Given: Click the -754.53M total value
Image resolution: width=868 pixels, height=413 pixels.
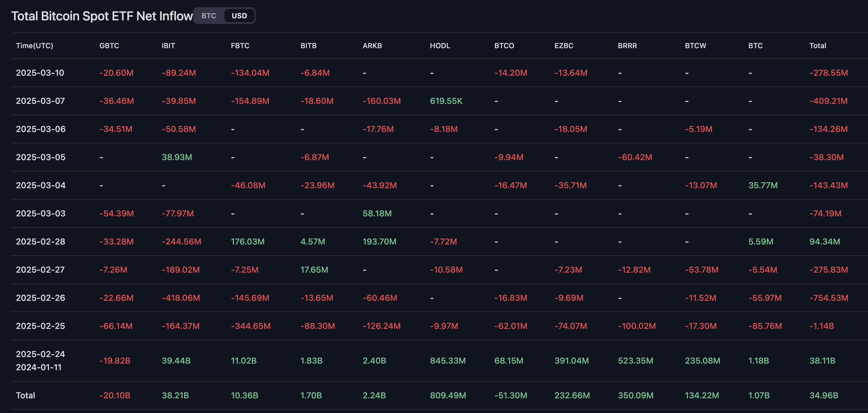Looking at the screenshot, I should pos(829,298).
